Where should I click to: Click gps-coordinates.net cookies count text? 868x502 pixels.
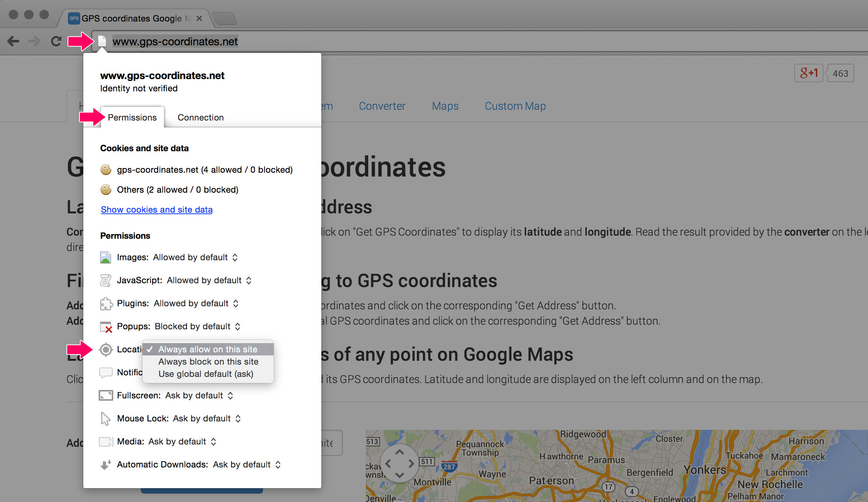pos(205,170)
